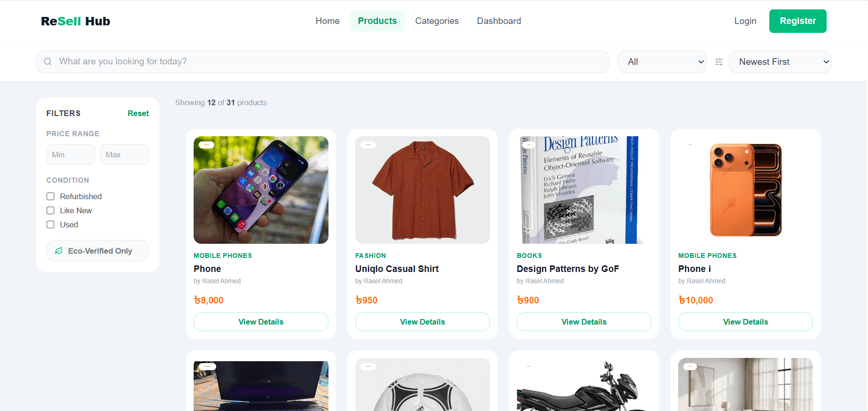The height and width of the screenshot is (411, 868).
Task: View details for Phone i
Action: [746, 322]
